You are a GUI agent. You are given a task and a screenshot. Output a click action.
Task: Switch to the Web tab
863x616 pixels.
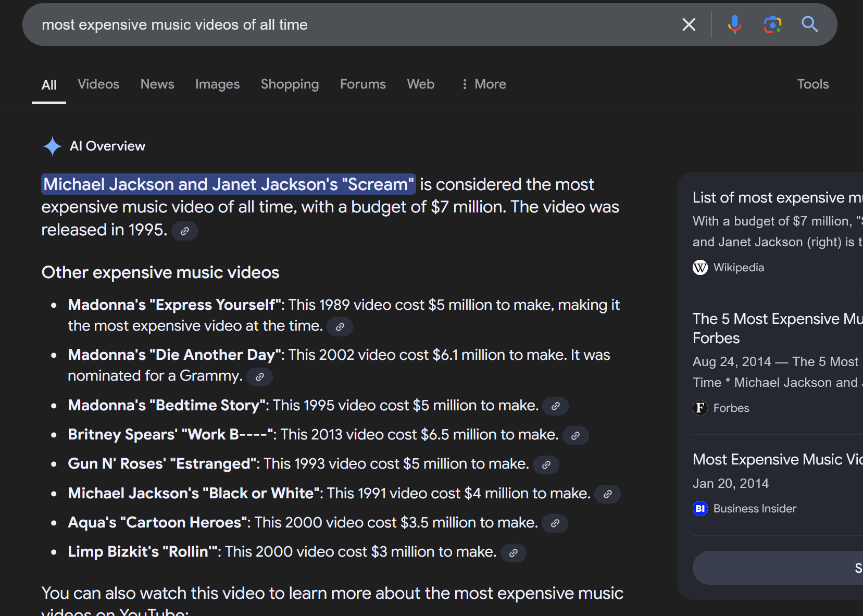(421, 84)
